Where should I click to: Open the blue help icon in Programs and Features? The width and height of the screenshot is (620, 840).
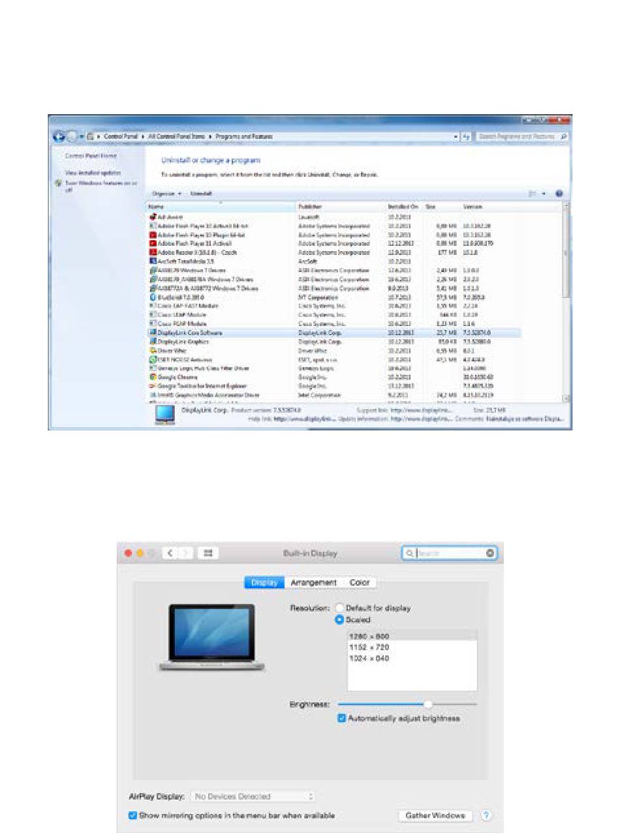pyautogui.click(x=559, y=194)
